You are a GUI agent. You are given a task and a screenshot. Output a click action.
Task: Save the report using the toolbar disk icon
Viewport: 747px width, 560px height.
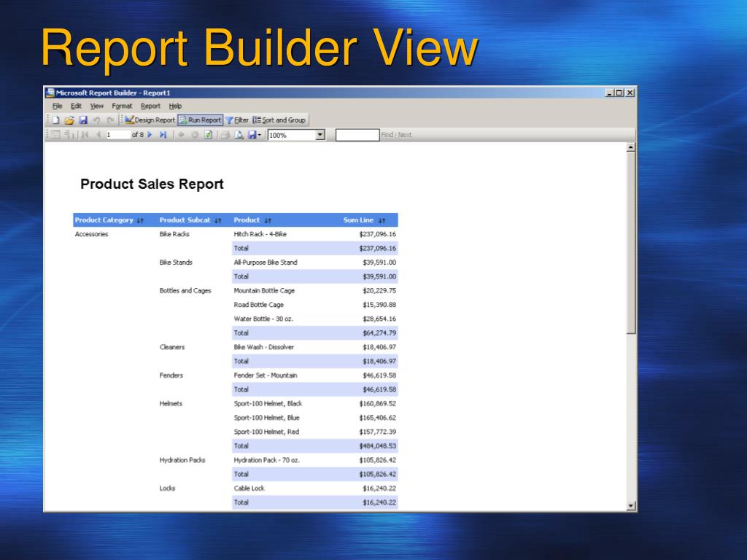tap(83, 120)
